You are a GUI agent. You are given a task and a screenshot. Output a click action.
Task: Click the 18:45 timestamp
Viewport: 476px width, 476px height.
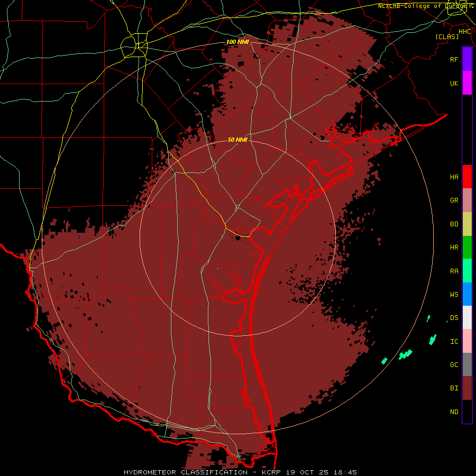(x=346, y=472)
